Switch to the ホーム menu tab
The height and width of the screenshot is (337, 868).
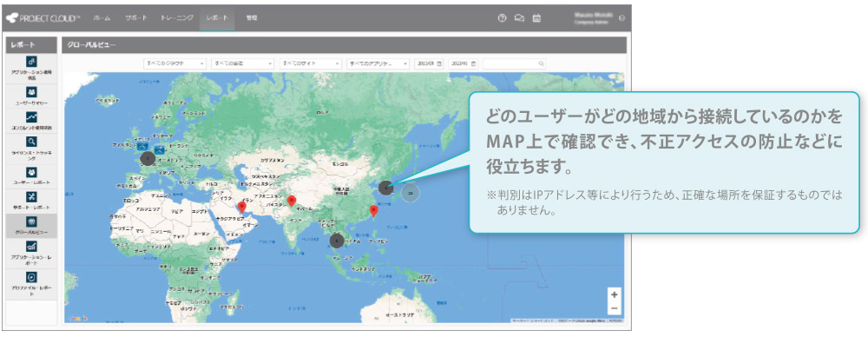(x=102, y=17)
